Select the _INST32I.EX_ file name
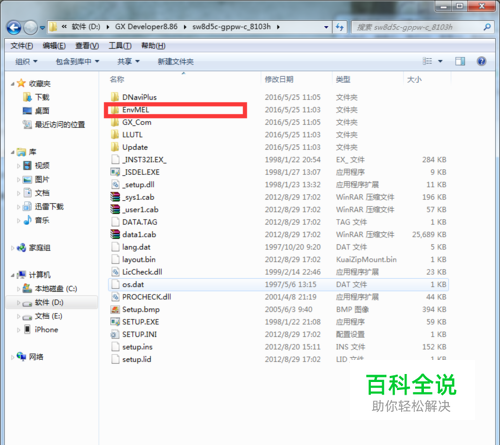 coord(144,160)
